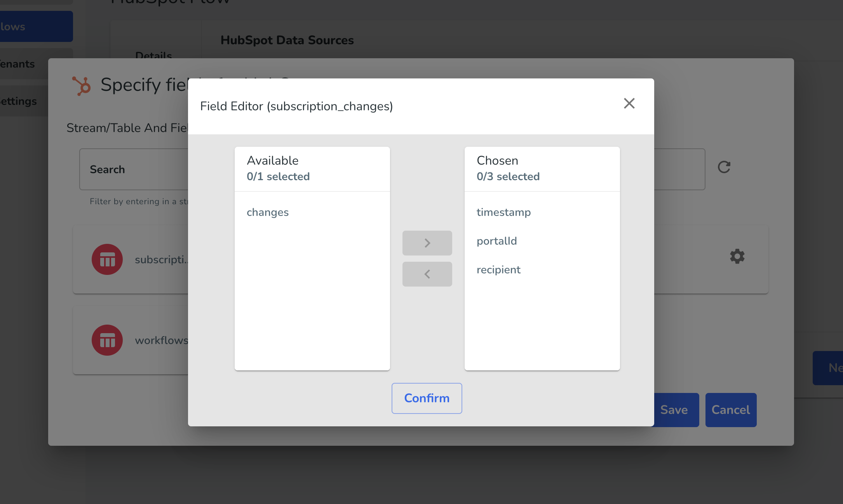
Task: Open the subscription_changes gear settings
Action: pyautogui.click(x=737, y=256)
